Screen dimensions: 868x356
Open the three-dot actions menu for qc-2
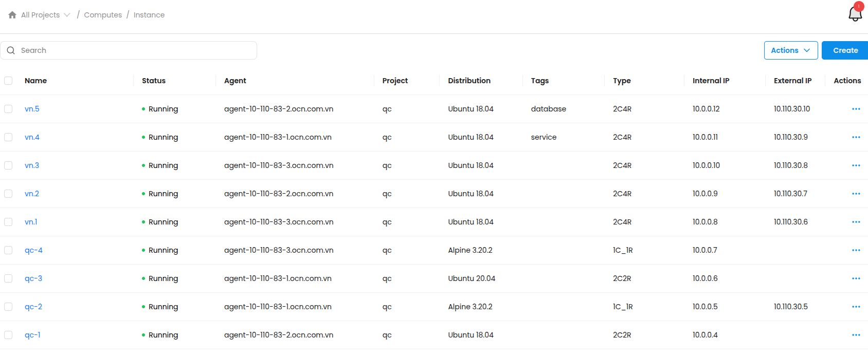pos(856,307)
